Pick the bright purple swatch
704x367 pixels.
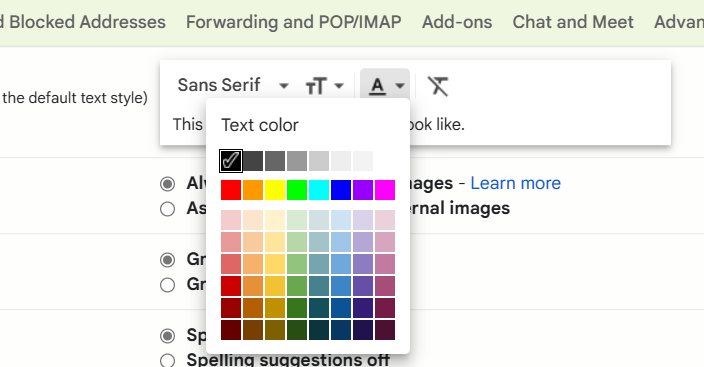click(x=363, y=190)
